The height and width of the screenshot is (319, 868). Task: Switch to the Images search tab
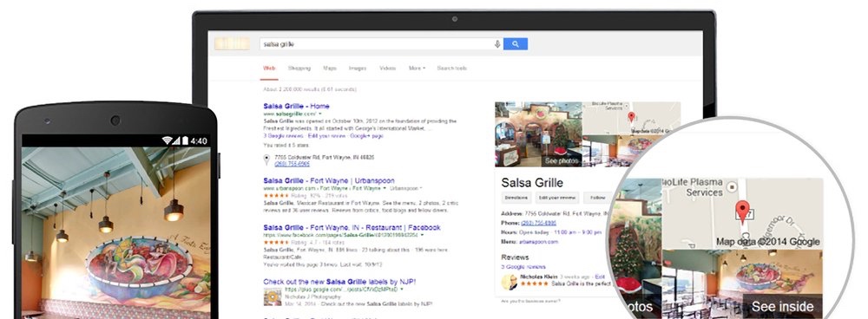pos(358,68)
